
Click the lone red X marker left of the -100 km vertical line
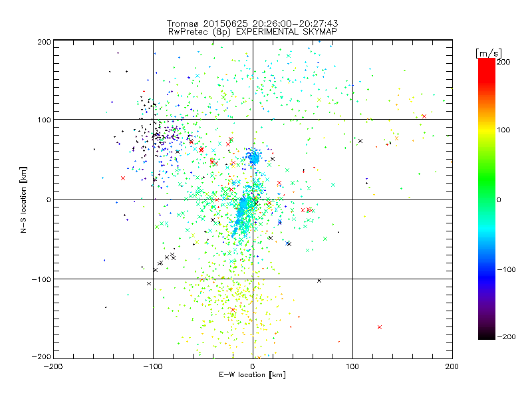(123, 178)
